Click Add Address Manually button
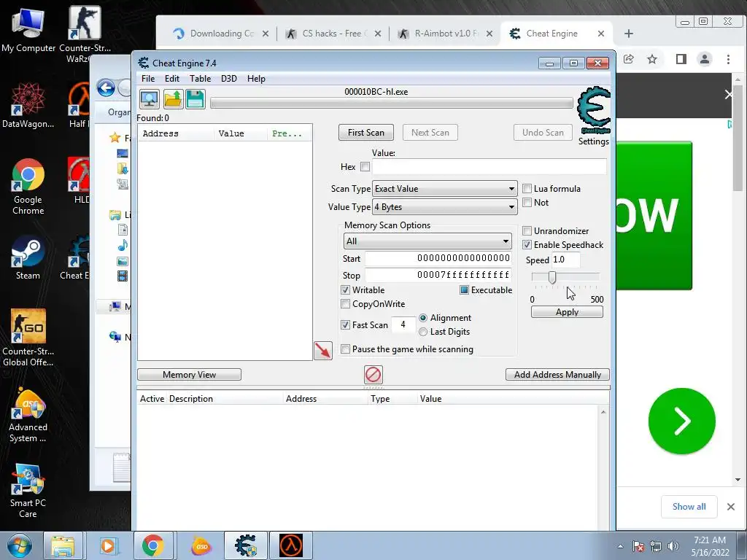The width and height of the screenshot is (747, 560). (557, 375)
